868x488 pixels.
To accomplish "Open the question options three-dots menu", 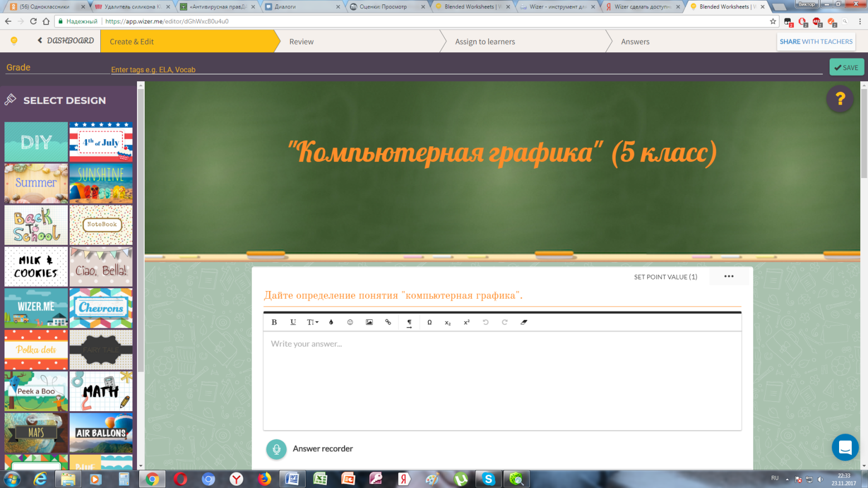I will tap(729, 277).
